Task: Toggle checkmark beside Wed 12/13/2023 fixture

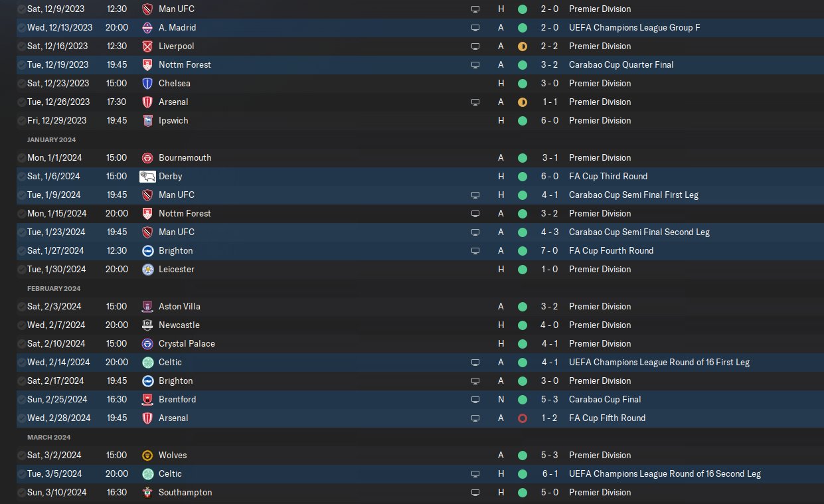Action: click(22, 28)
